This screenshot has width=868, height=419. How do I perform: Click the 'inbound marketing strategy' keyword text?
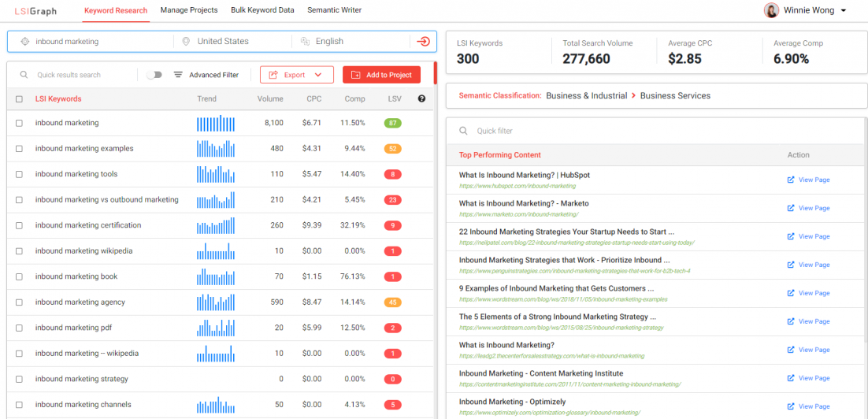coord(82,379)
